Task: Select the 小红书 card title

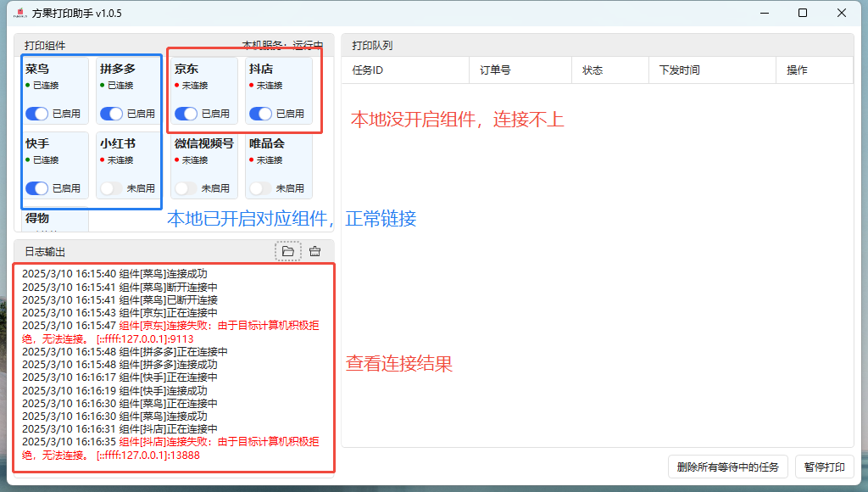Action: click(118, 143)
